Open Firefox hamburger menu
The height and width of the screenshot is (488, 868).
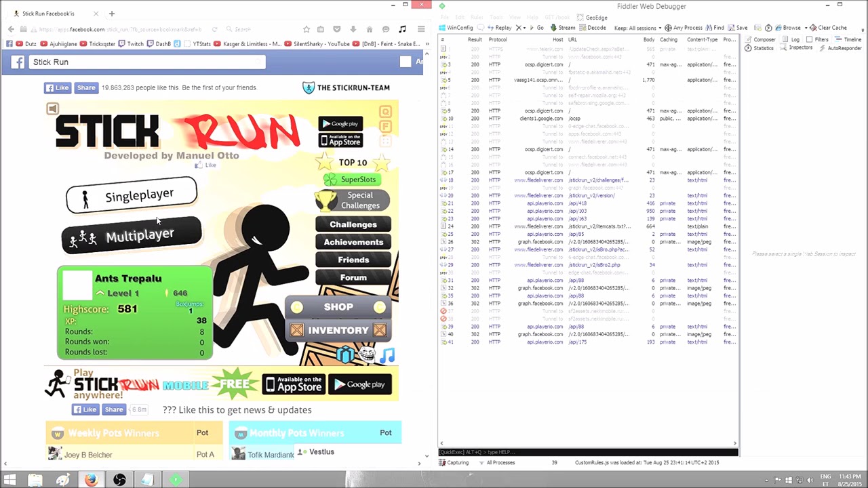pos(421,29)
